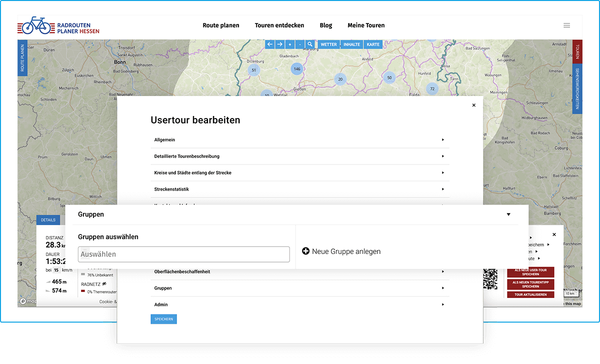Click the red 0% Themenrouten legend swatch
Screen dimensions: 600x364
83,291
